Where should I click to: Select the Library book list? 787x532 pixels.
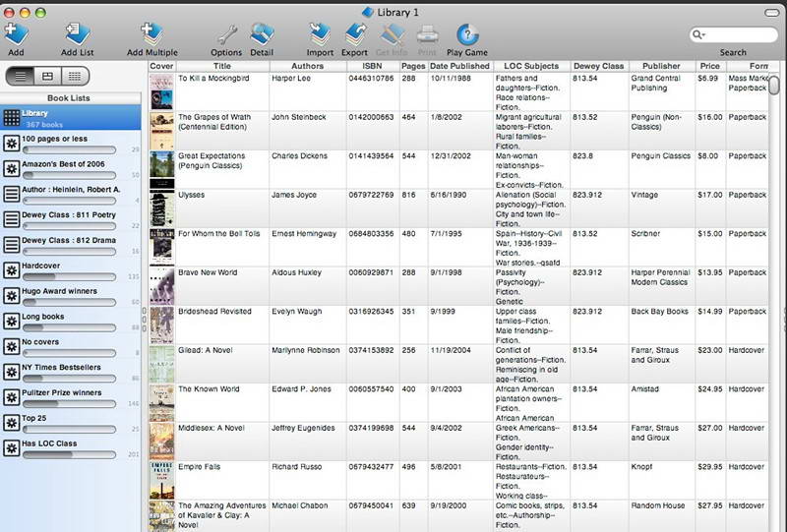point(70,118)
